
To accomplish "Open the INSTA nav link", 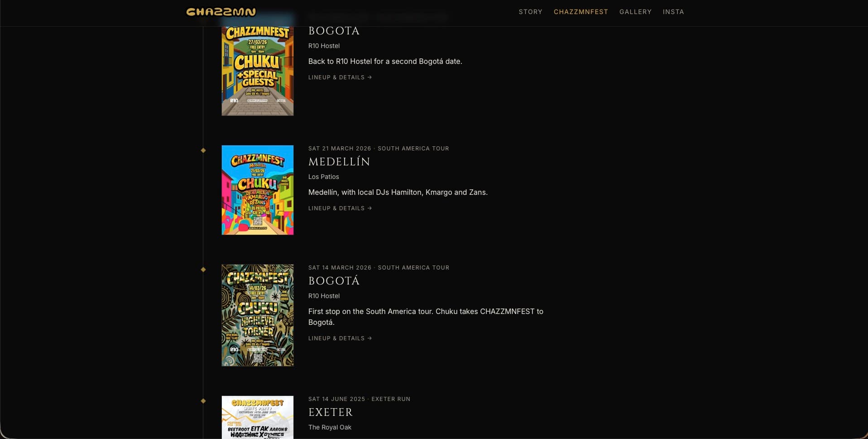I will (673, 12).
